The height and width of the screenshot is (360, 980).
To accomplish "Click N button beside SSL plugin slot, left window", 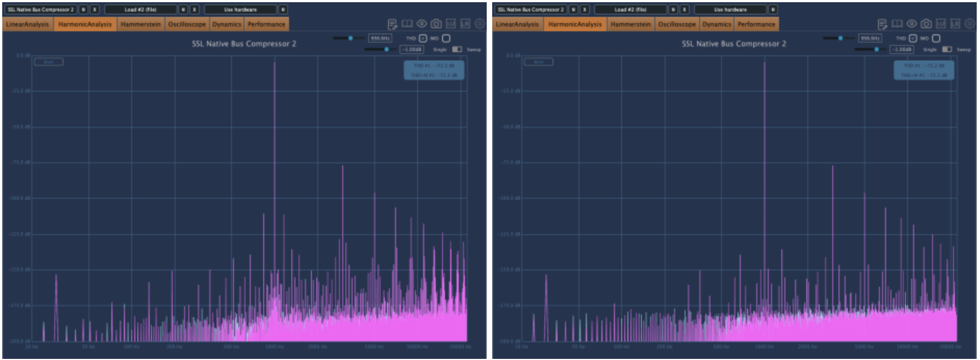I will [83, 9].
